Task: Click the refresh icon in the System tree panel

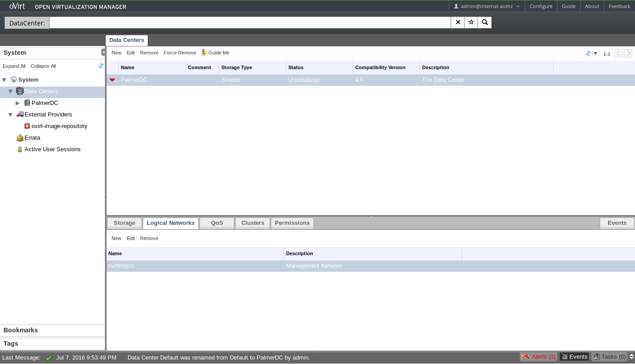Action: point(101,66)
